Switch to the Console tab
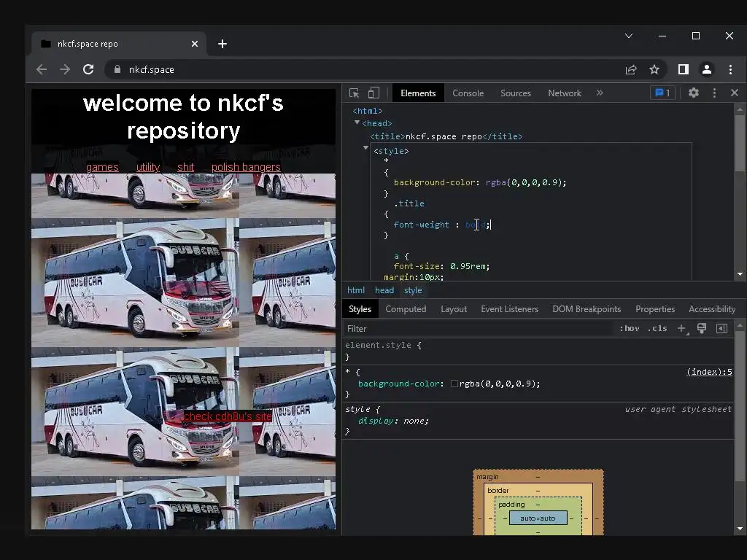This screenshot has height=560, width=747. pos(468,93)
